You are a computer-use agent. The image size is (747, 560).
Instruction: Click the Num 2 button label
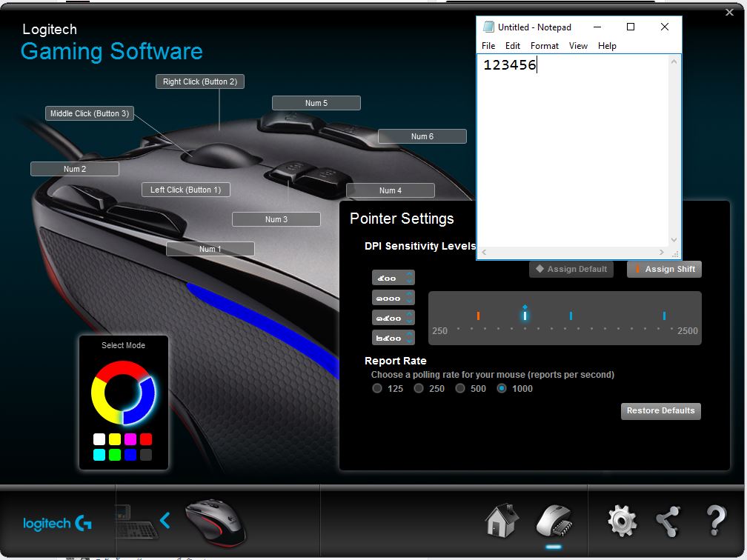[x=75, y=169]
